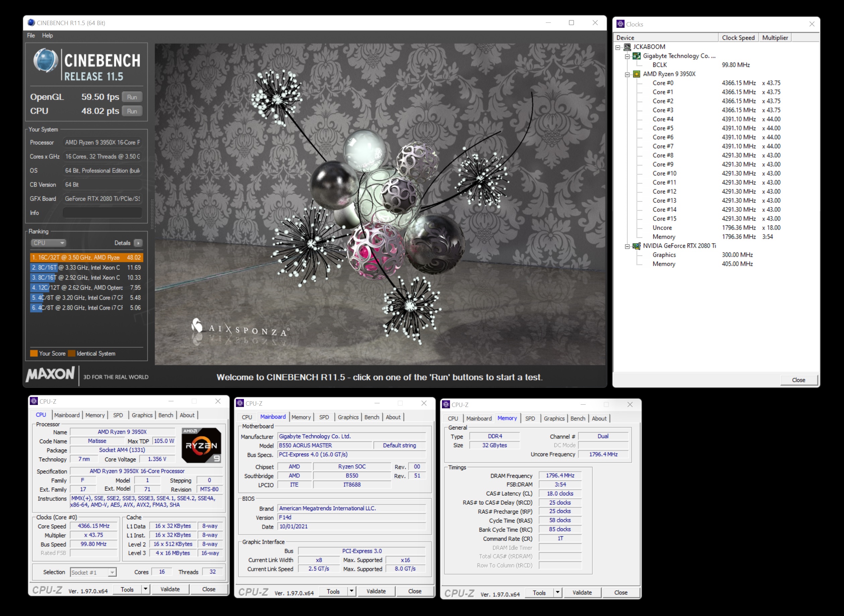Click the Device column header in Clocks
Image resolution: width=844 pixels, height=616 pixels.
tap(666, 38)
